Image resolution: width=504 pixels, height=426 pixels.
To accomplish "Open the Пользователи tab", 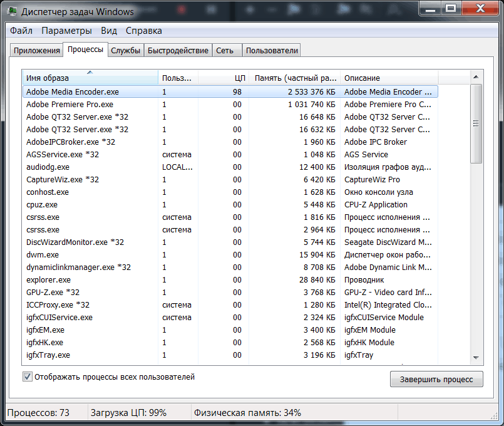I will [272, 51].
